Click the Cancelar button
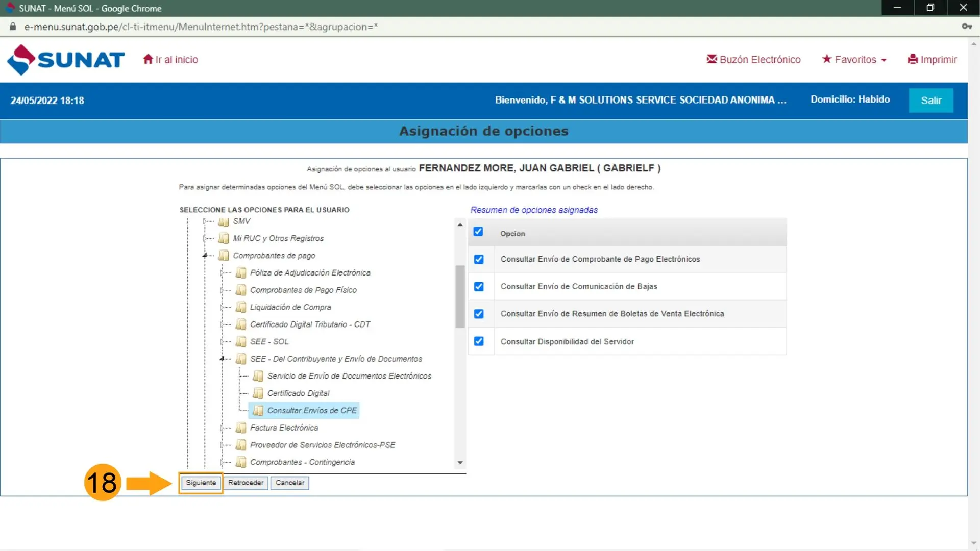The height and width of the screenshot is (551, 980). [x=290, y=483]
